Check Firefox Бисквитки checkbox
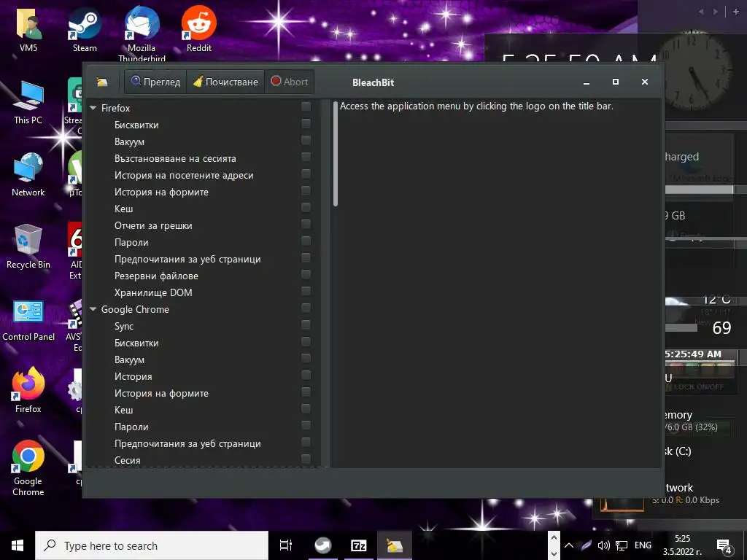This screenshot has width=747, height=560. click(x=306, y=124)
